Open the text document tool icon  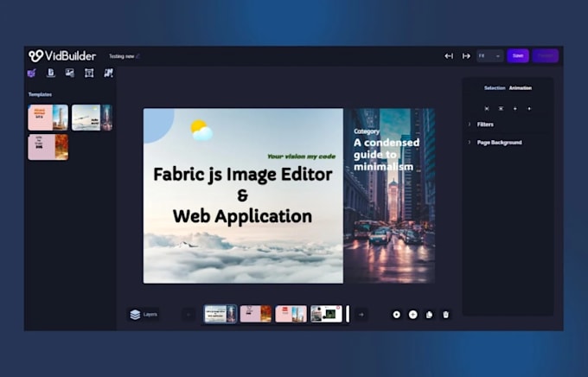pyautogui.click(x=51, y=73)
